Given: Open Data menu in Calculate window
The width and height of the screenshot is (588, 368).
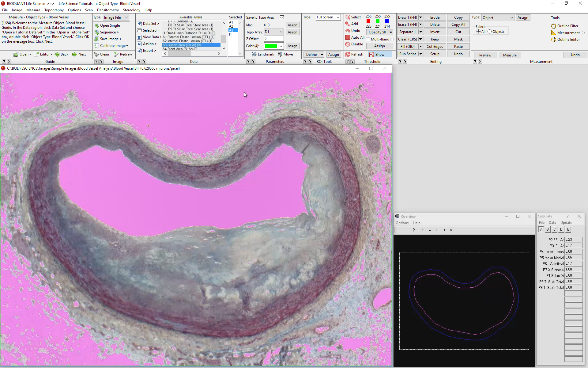Looking at the screenshot, I should click(552, 223).
